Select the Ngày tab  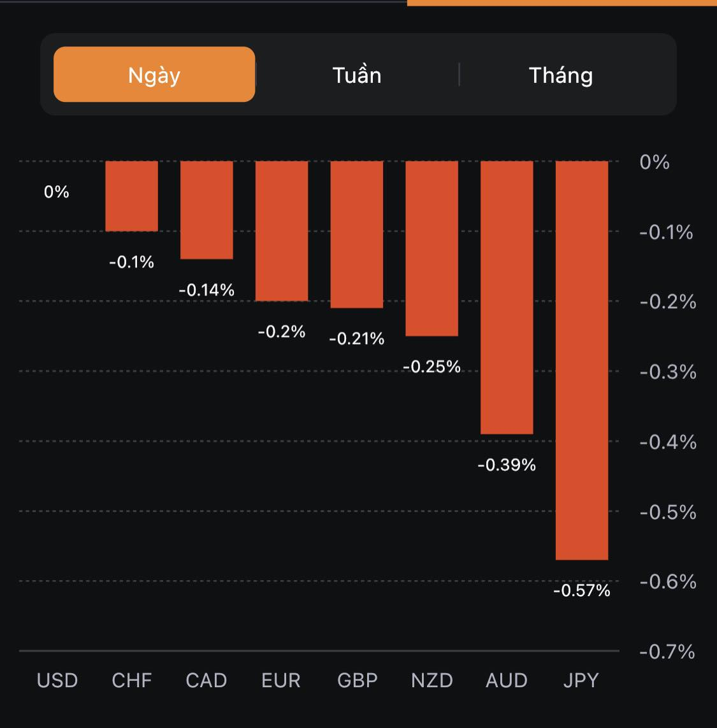click(154, 75)
